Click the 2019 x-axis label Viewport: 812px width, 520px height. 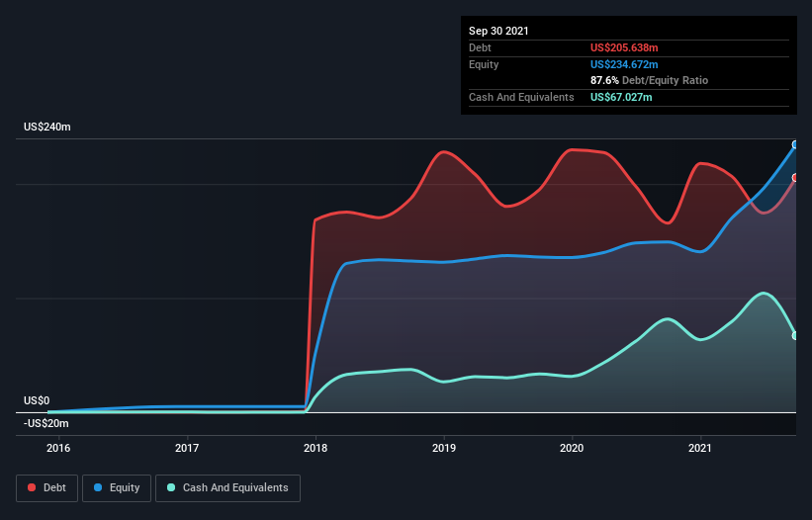point(444,448)
